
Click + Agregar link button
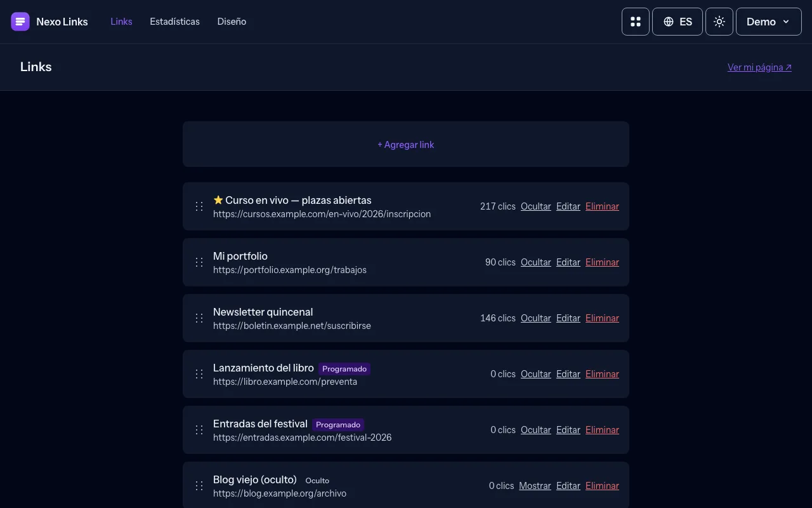coord(406,144)
